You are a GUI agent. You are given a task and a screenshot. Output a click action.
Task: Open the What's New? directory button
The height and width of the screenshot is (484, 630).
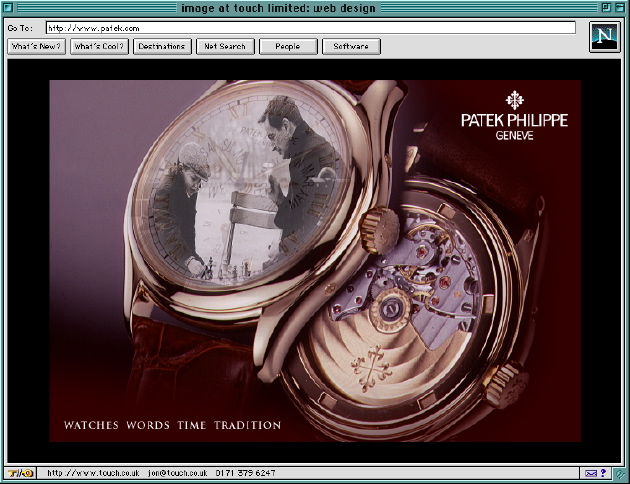36,47
